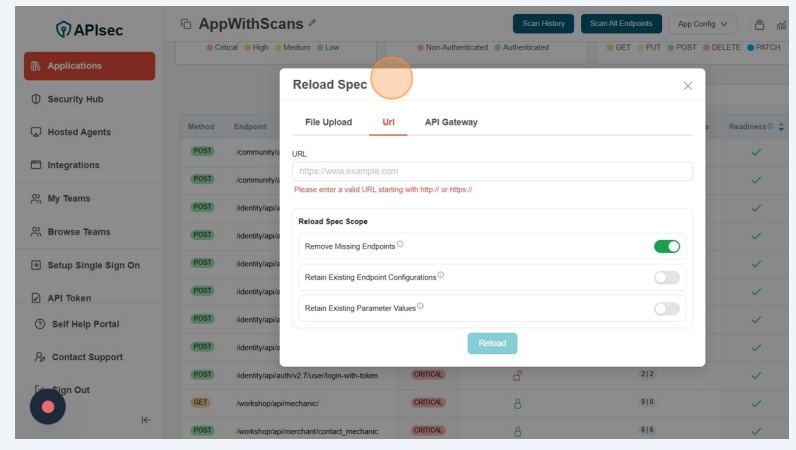Click the DELETE legend item
Screen dimensions: 796x450
(x=721, y=47)
